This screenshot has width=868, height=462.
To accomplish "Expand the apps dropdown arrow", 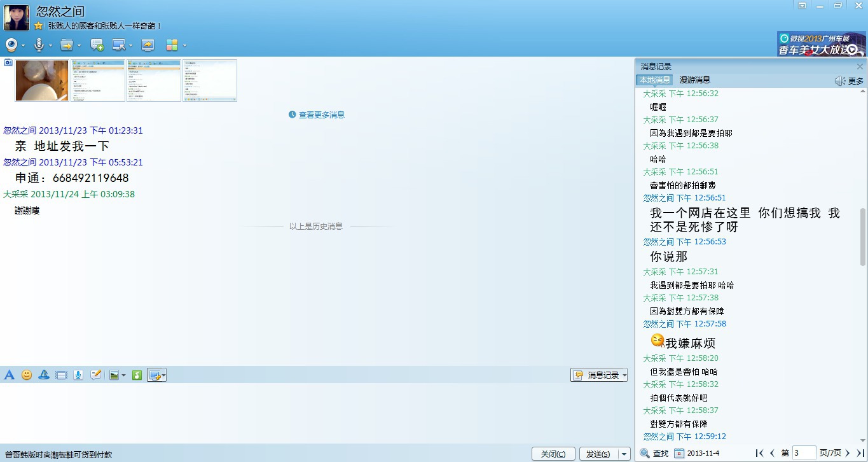I will tap(184, 45).
